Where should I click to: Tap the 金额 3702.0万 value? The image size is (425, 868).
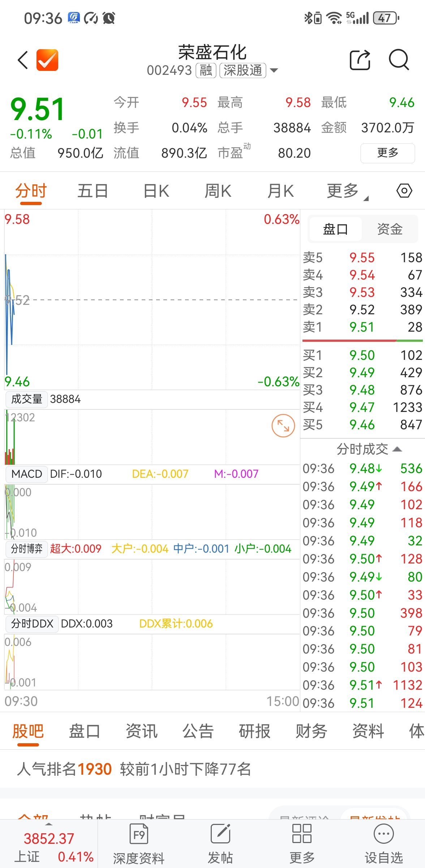[387, 128]
